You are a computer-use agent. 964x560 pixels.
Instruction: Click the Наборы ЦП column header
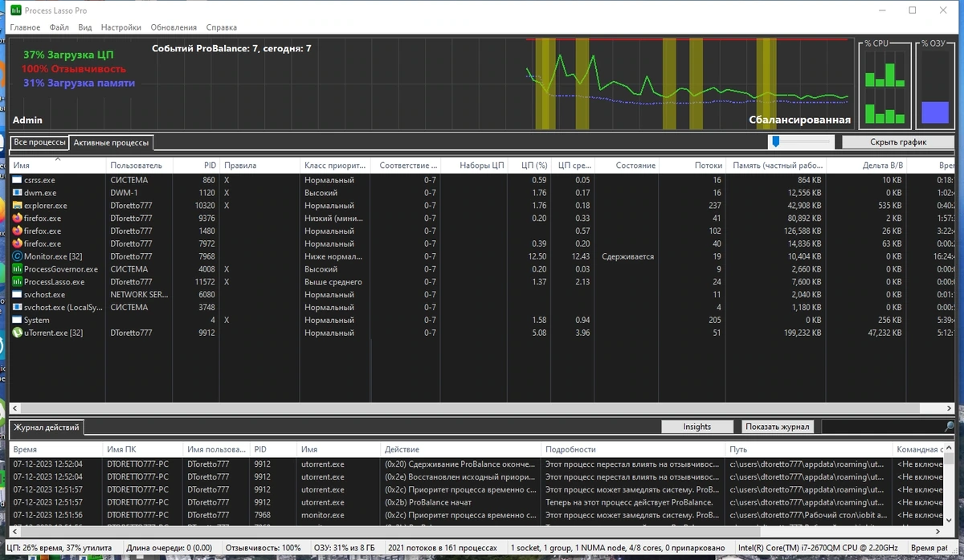pyautogui.click(x=474, y=166)
